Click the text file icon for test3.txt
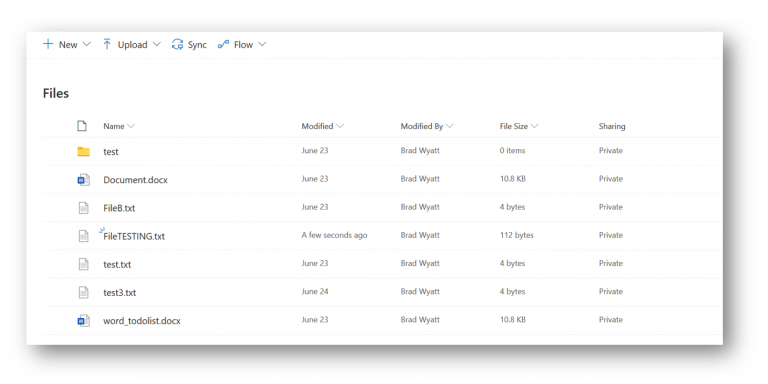This screenshot has width=768, height=384. click(84, 292)
